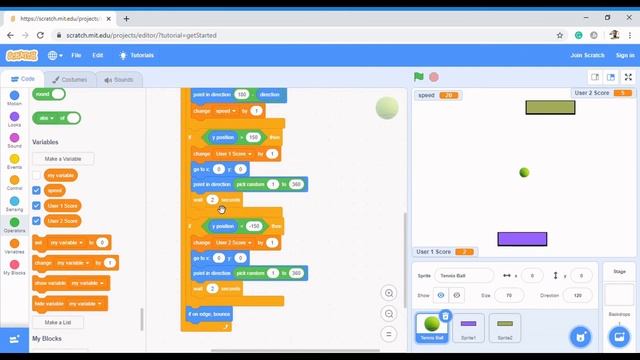Open variable dropdown in hide variable block
This screenshot has height=360, width=640.
pos(85,304)
